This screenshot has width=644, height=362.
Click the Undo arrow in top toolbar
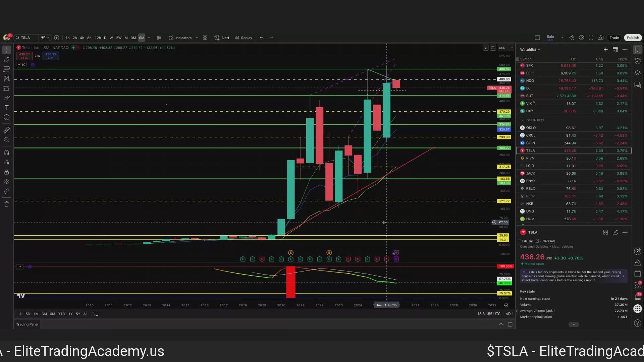pyautogui.click(x=262, y=38)
